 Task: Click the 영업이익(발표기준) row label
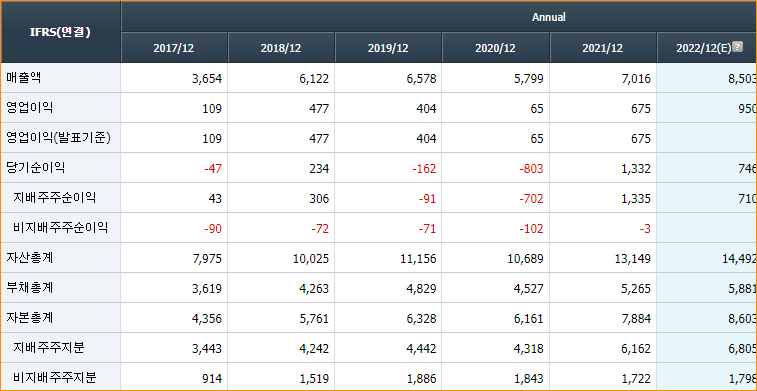[x=58, y=138]
